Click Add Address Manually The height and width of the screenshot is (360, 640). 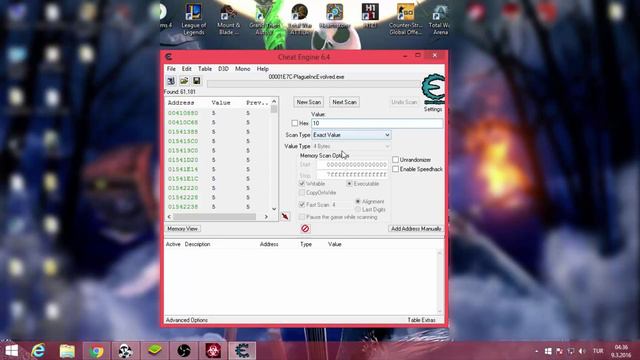point(416,229)
